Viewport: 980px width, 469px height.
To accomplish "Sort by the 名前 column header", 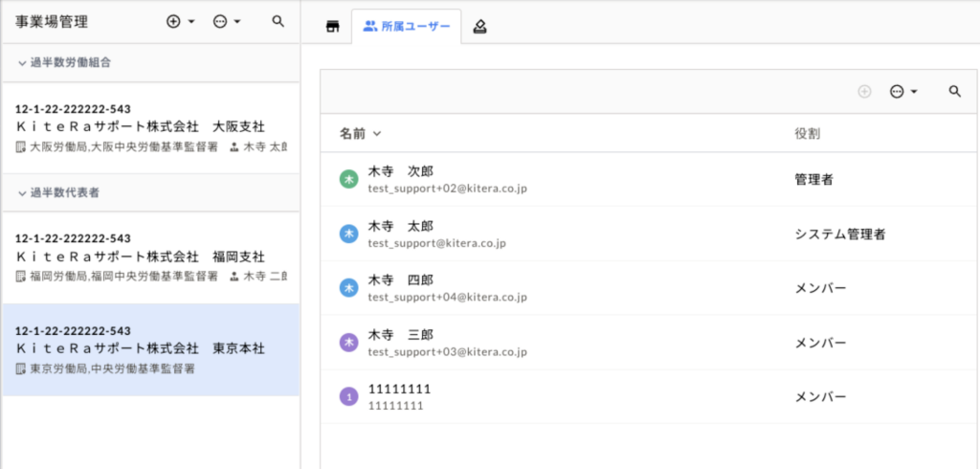I will click(360, 134).
